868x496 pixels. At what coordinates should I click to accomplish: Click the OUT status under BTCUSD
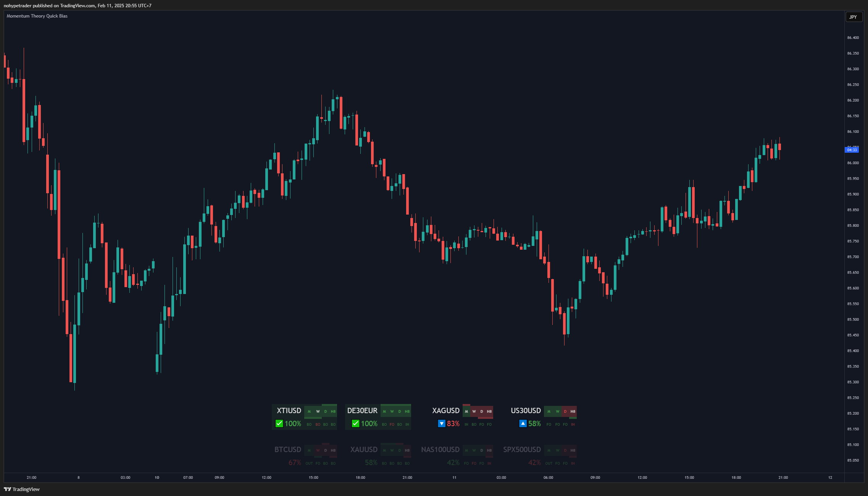309,464
